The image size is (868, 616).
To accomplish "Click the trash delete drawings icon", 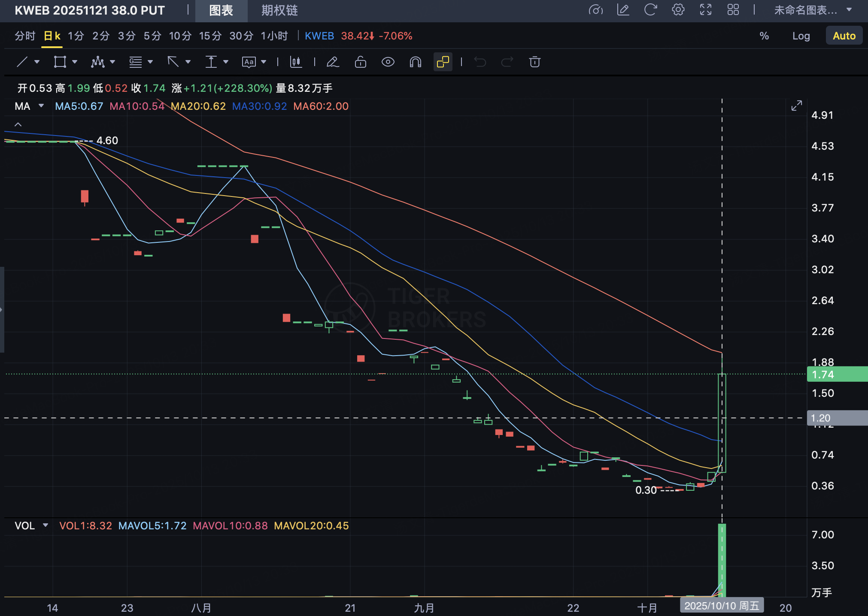I will tap(534, 62).
